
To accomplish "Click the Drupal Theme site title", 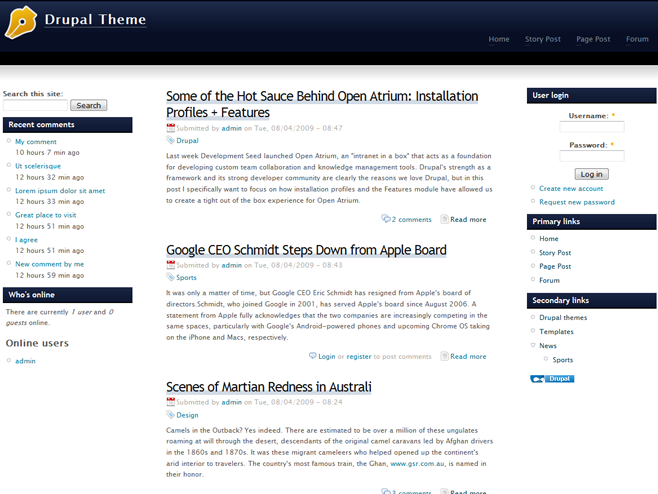I will [x=95, y=19].
